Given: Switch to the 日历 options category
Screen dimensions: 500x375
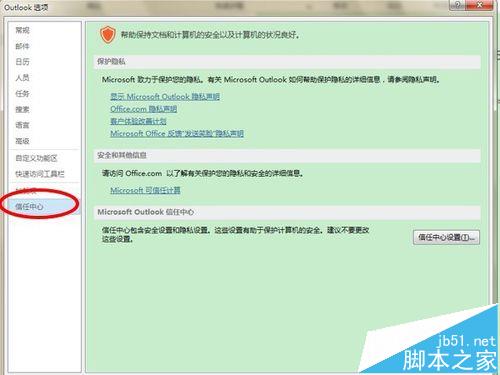Looking at the screenshot, I should pos(22,62).
